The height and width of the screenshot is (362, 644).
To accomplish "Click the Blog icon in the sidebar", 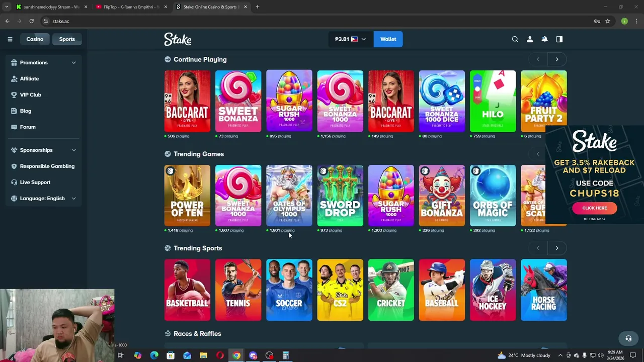I will 15,111.
